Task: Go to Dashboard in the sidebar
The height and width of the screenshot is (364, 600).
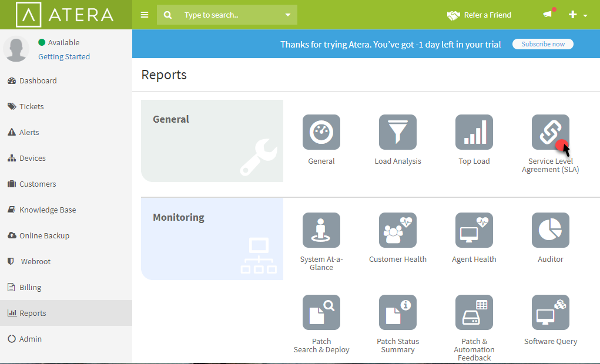Action: click(x=66, y=80)
